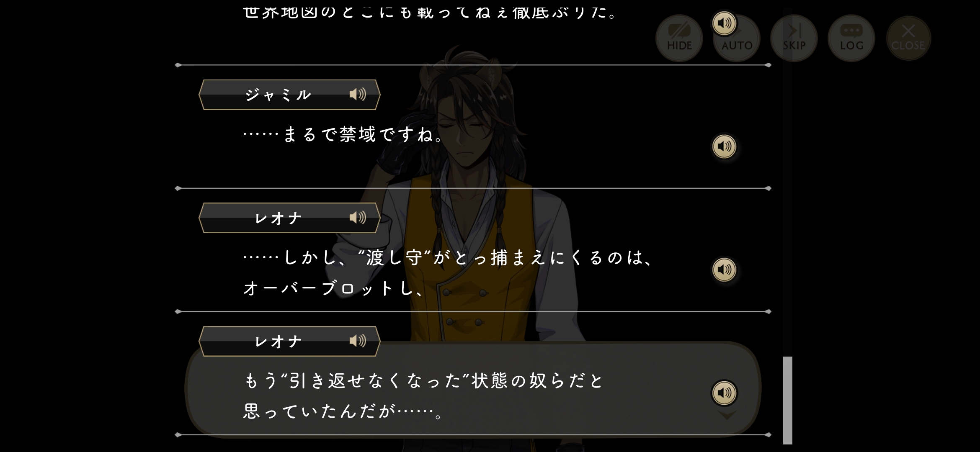This screenshot has width=980, height=452.
Task: Play voice for しかし渡し守 line
Action: click(725, 270)
